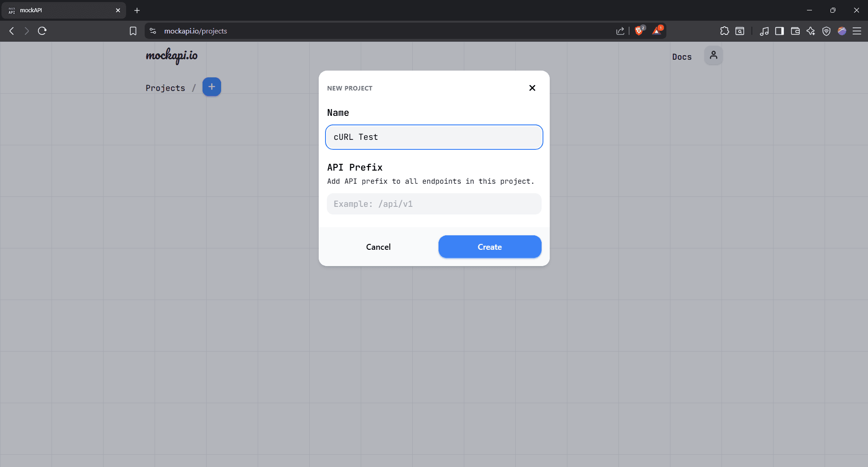The width and height of the screenshot is (868, 467).
Task: Reload the page
Action: [x=42, y=31]
